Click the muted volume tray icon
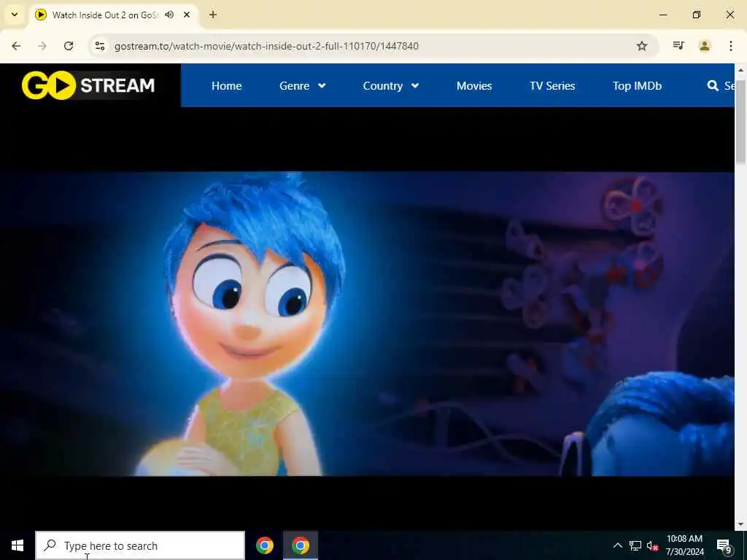Image resolution: width=747 pixels, height=560 pixels. (x=653, y=545)
